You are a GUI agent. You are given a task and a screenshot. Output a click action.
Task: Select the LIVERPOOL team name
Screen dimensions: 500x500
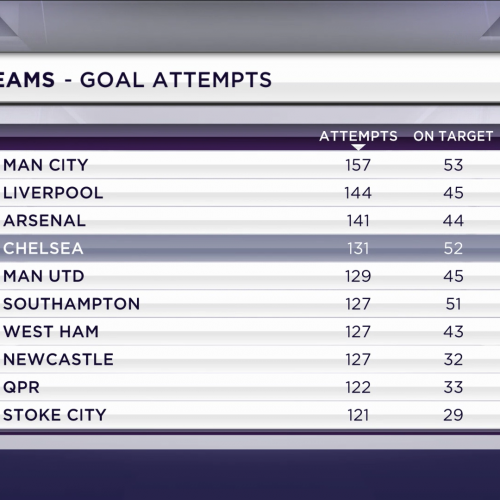click(x=53, y=193)
